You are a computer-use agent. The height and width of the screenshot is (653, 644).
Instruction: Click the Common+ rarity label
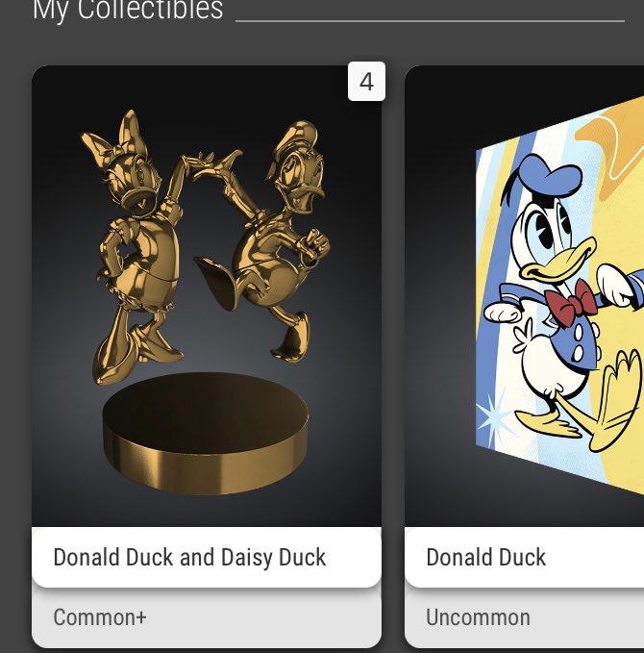(100, 617)
